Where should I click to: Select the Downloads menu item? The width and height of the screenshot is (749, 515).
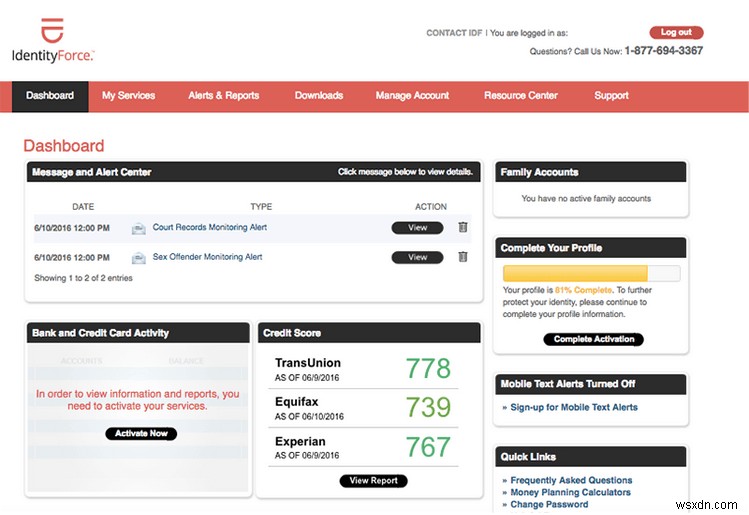[319, 96]
